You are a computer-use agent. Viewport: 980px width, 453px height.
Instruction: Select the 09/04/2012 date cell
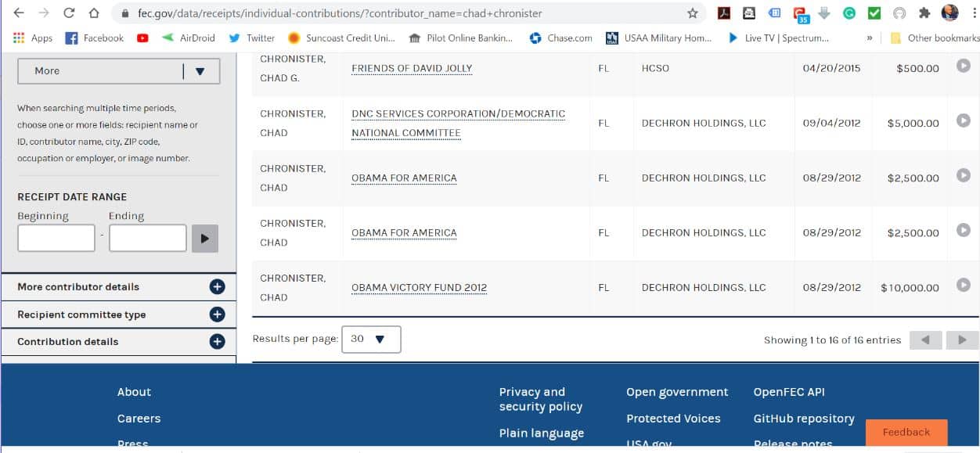831,123
